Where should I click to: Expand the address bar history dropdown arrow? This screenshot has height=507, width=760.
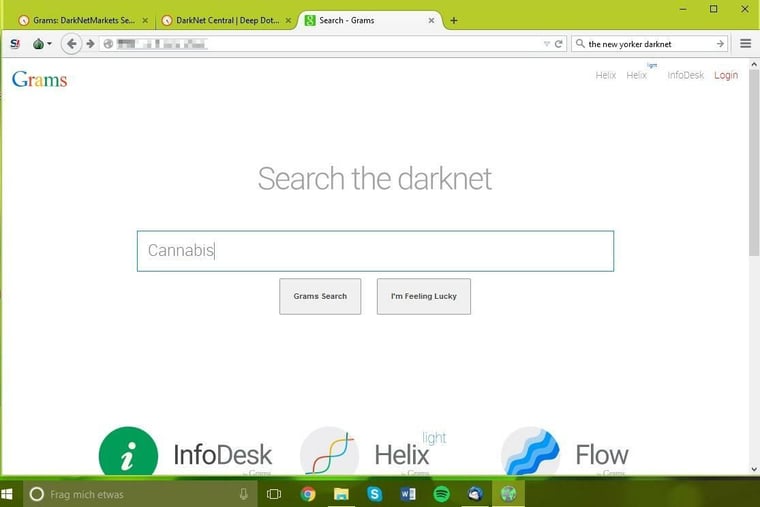pos(546,44)
